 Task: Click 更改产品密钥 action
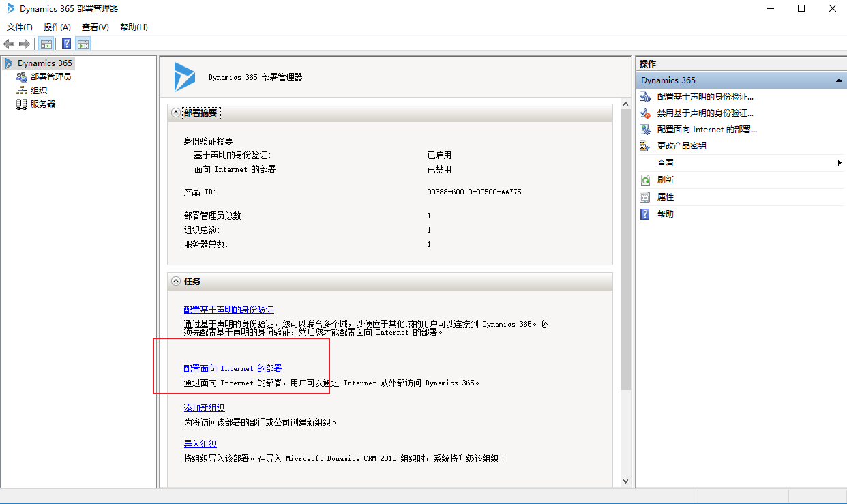681,146
